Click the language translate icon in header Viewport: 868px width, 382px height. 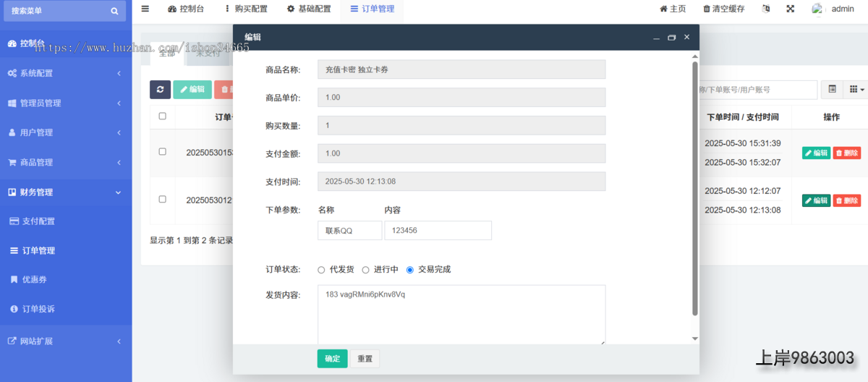[766, 9]
